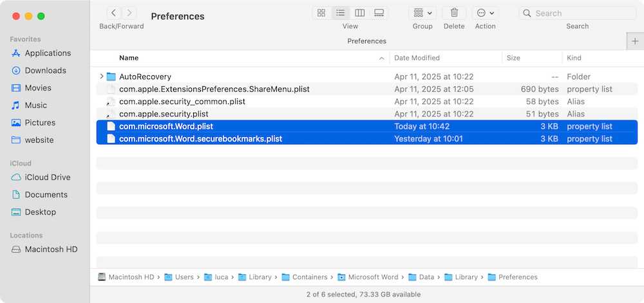Sort by Kind column header
This screenshot has width=644, height=303.
tap(574, 58)
